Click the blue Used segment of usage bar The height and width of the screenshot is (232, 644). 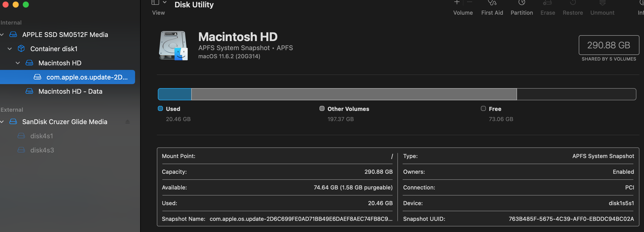pos(175,94)
